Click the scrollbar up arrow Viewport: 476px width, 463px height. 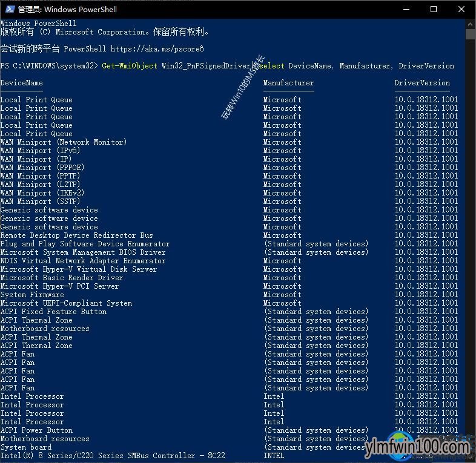(x=470, y=24)
